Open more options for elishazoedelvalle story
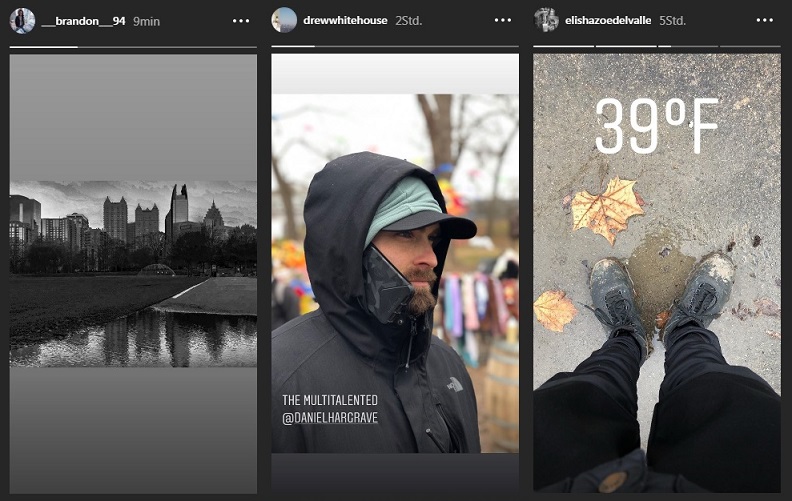 tap(765, 20)
